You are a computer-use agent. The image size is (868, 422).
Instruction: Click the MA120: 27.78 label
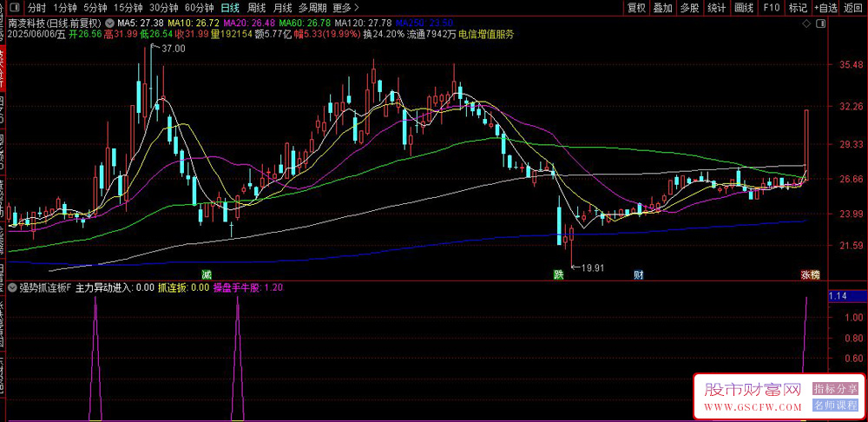click(x=364, y=23)
